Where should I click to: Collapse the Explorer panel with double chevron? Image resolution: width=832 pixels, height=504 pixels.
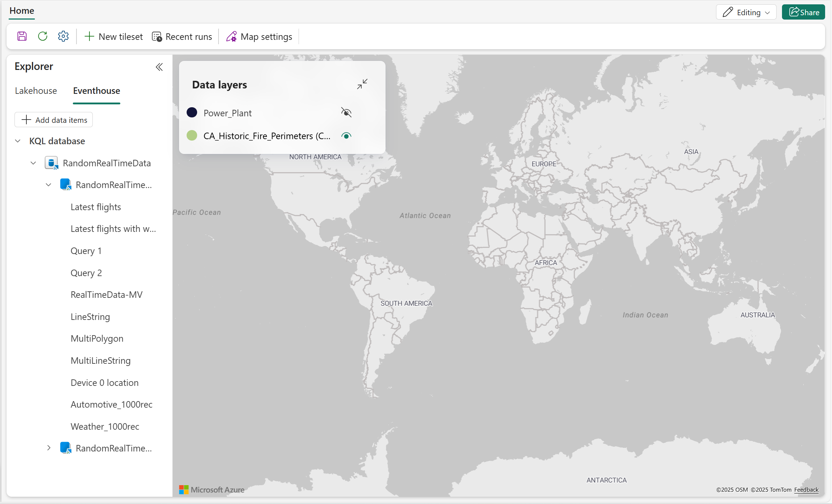159,67
